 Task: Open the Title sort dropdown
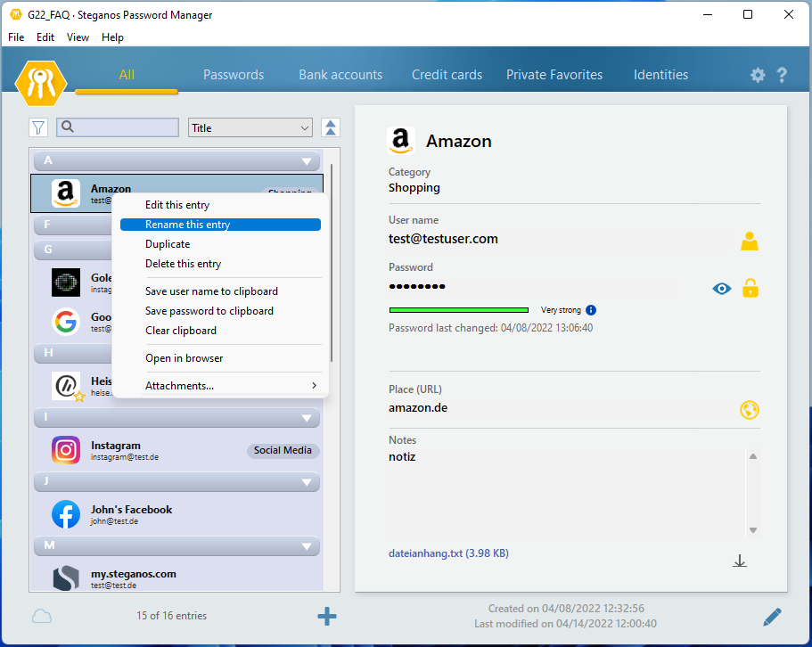[250, 127]
